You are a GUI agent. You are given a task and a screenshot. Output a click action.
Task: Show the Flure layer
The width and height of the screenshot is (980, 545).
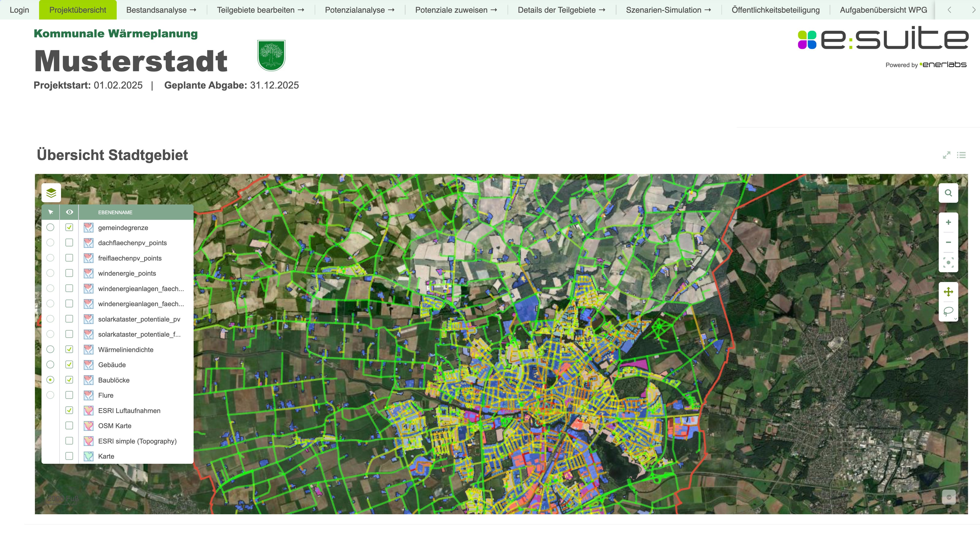pos(69,395)
